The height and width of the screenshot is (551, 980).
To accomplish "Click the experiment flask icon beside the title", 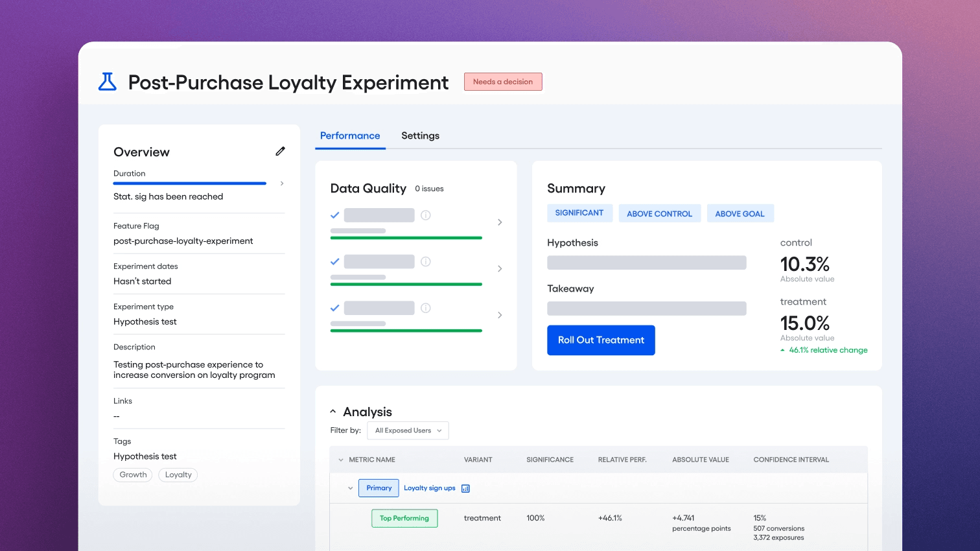I will tap(107, 82).
